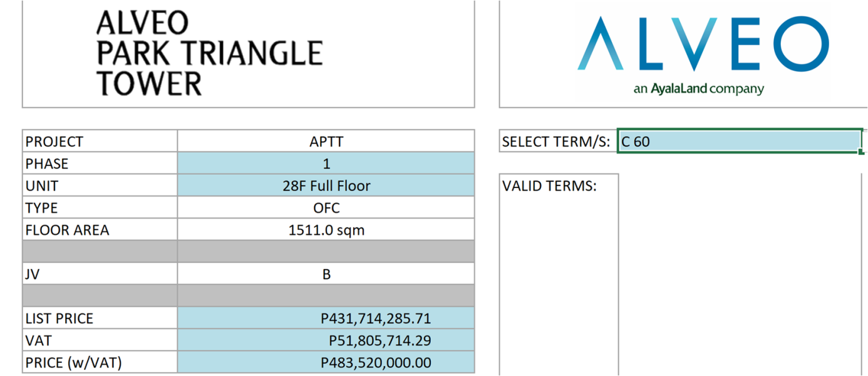Click the PHASE label cell
The height and width of the screenshot is (376, 868).
(x=100, y=164)
